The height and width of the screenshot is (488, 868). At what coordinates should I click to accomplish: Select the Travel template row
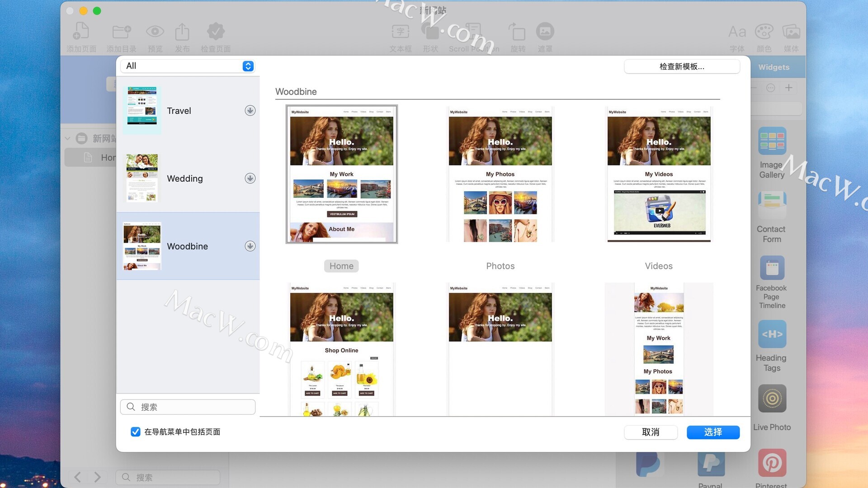click(x=188, y=111)
